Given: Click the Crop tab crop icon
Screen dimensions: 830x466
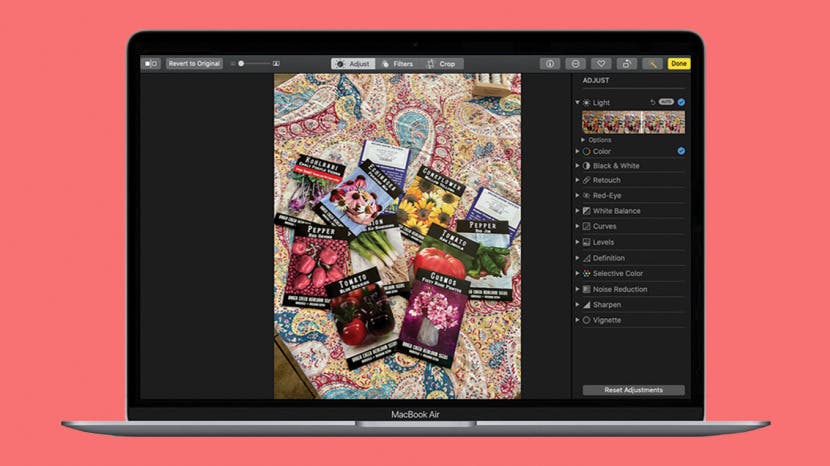Looking at the screenshot, I should [431, 64].
